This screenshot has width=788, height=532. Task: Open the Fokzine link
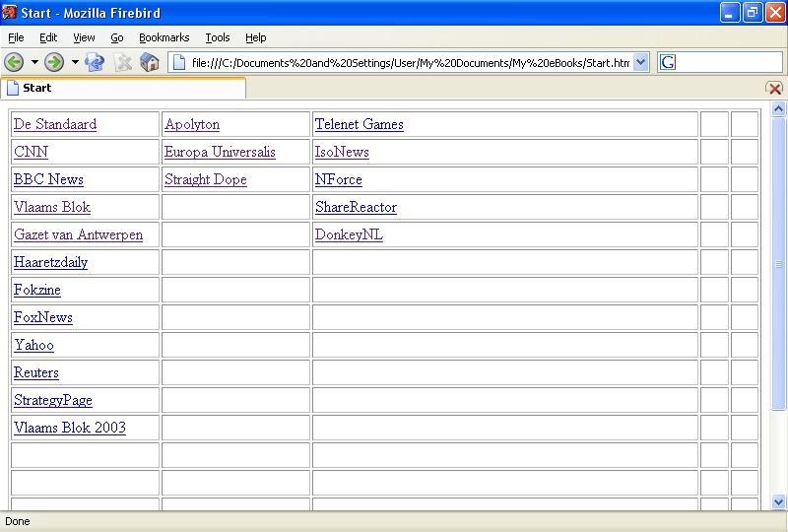37,290
